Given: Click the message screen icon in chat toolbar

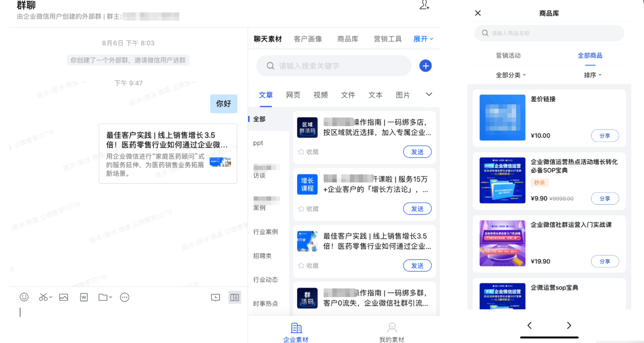Looking at the screenshot, I should pyautogui.click(x=215, y=297).
